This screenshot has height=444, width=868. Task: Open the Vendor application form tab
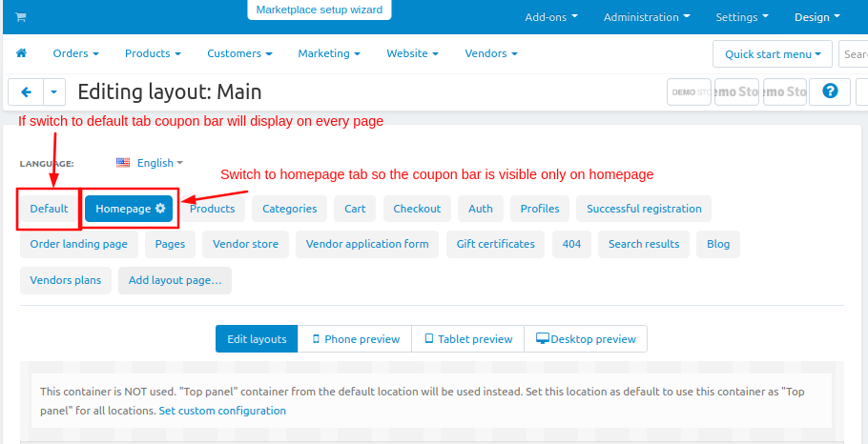367,245
